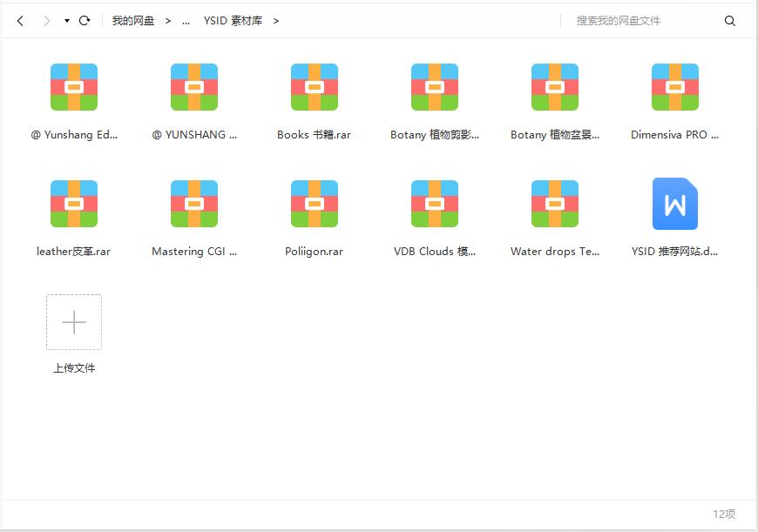Select the Water drops Te... archive icon
The height and width of the screenshot is (532, 758).
coord(555,204)
